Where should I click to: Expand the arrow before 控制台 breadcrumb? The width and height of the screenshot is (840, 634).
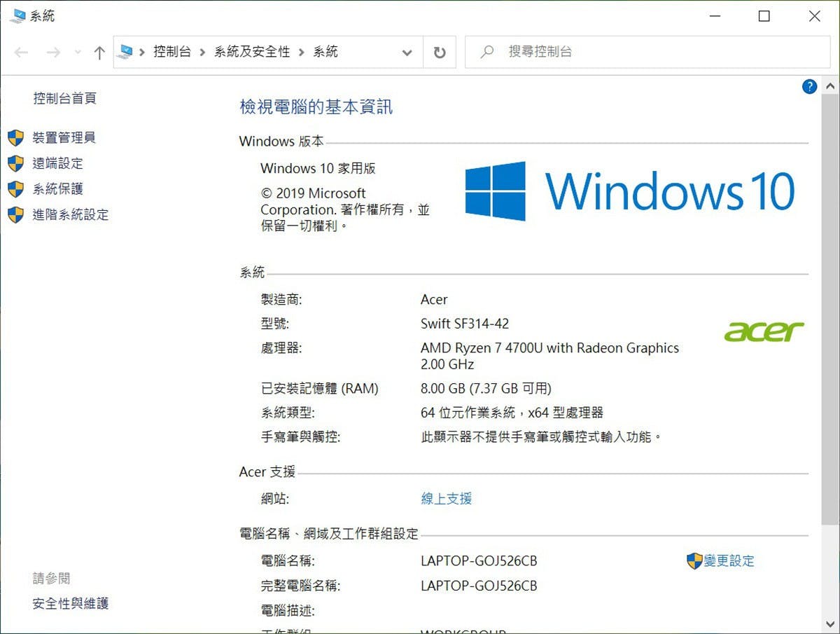click(x=142, y=53)
